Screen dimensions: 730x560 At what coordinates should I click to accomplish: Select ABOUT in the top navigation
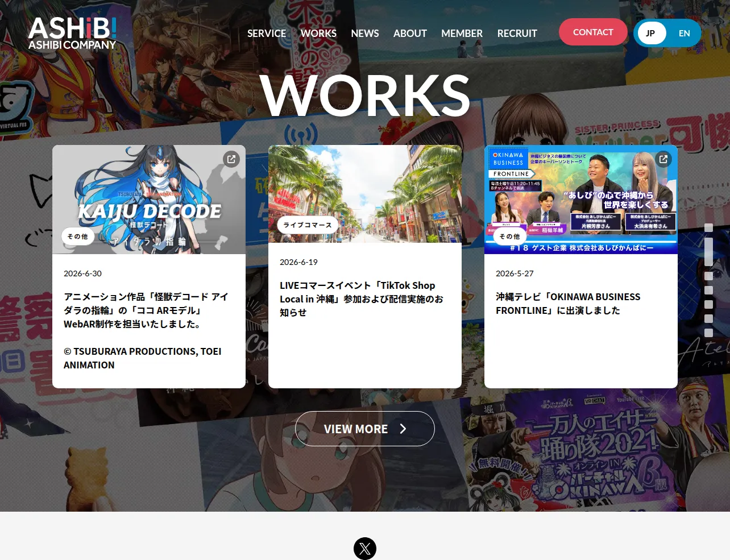[410, 34]
